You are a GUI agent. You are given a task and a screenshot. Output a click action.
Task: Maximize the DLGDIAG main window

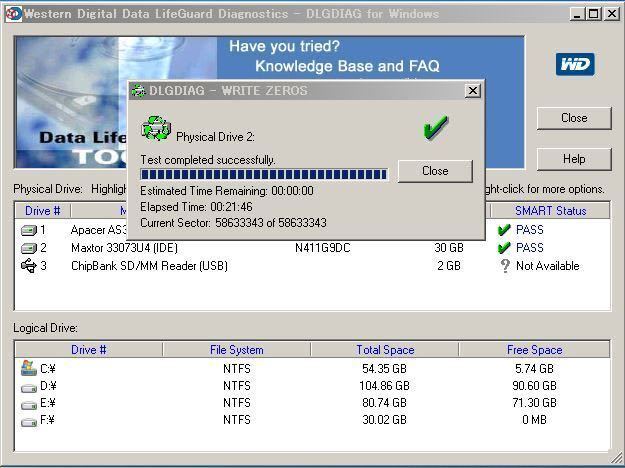point(594,14)
